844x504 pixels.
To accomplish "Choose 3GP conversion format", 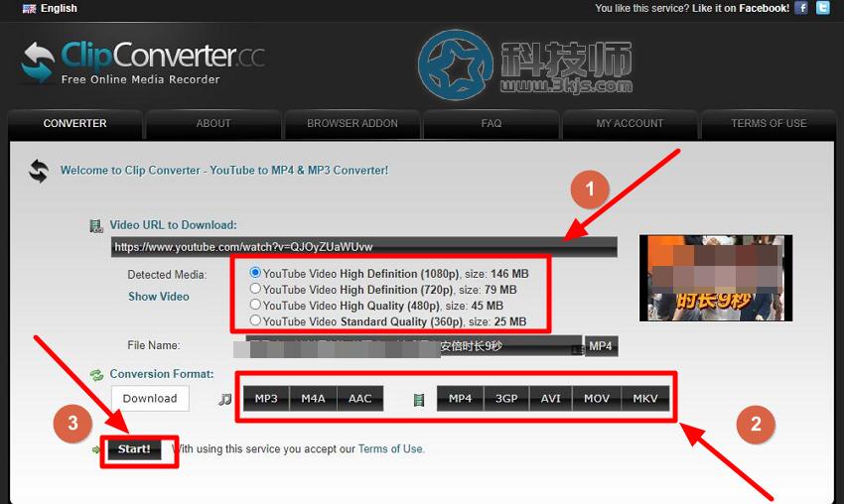I will pyautogui.click(x=506, y=399).
